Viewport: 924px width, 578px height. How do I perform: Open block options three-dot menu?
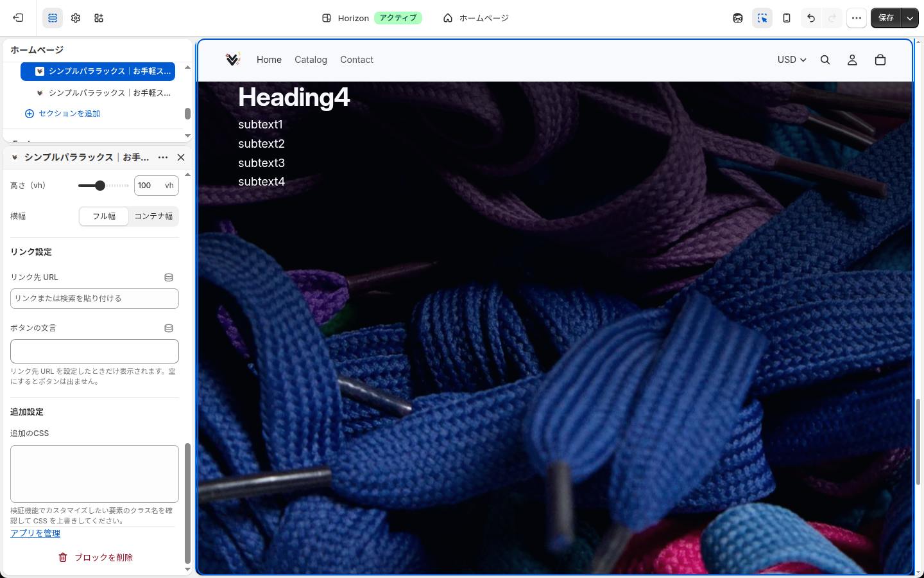[163, 157]
